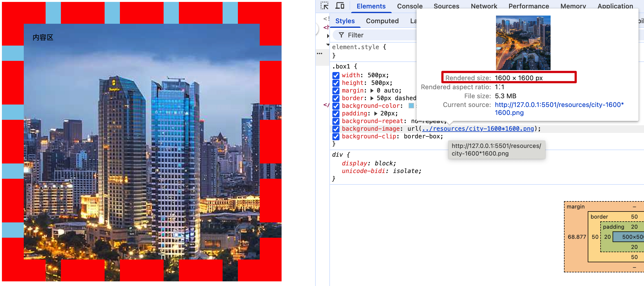Viewport: 644px width, 286px height.
Task: Collapse the expanded DOM node arrow
Action: [328, 44]
